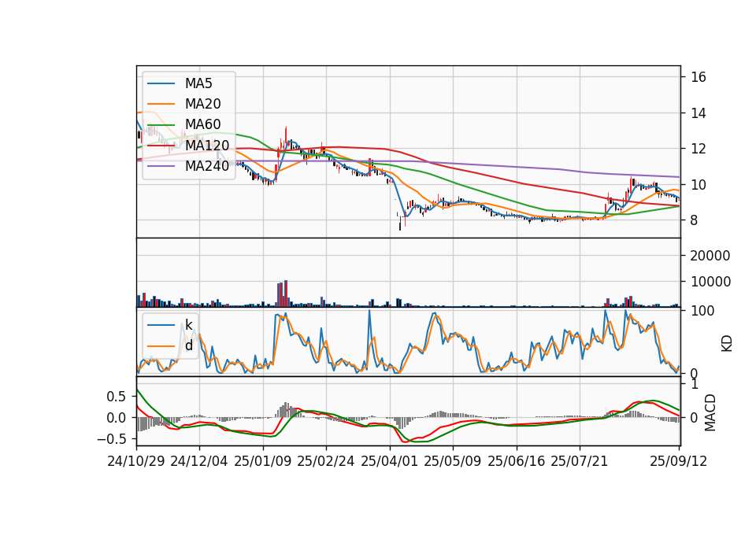Click the MA60 legend label

202,124
